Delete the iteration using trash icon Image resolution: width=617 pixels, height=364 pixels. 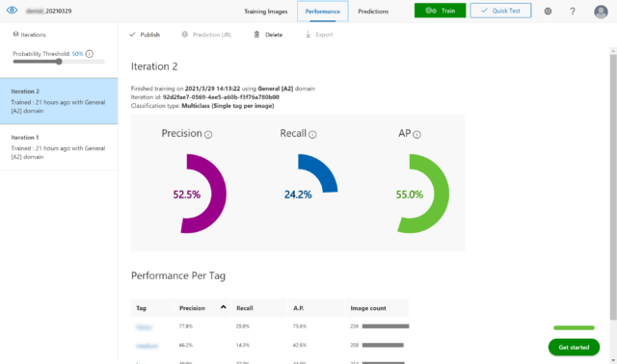coord(256,35)
